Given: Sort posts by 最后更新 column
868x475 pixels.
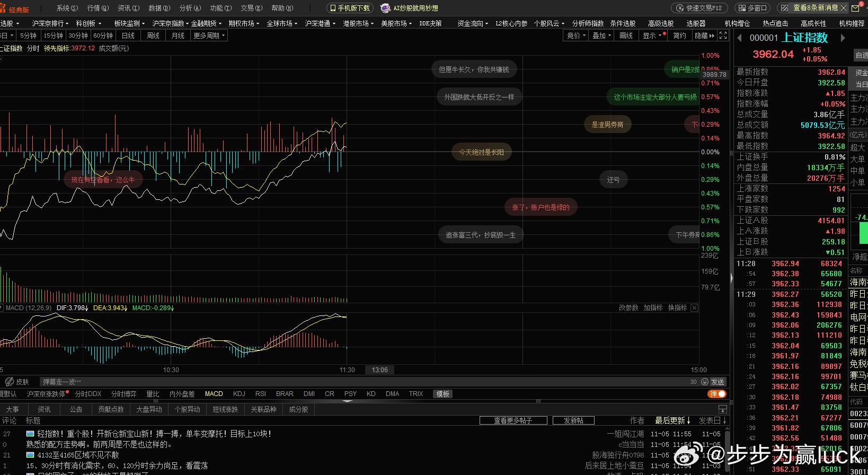Looking at the screenshot, I should [672, 420].
